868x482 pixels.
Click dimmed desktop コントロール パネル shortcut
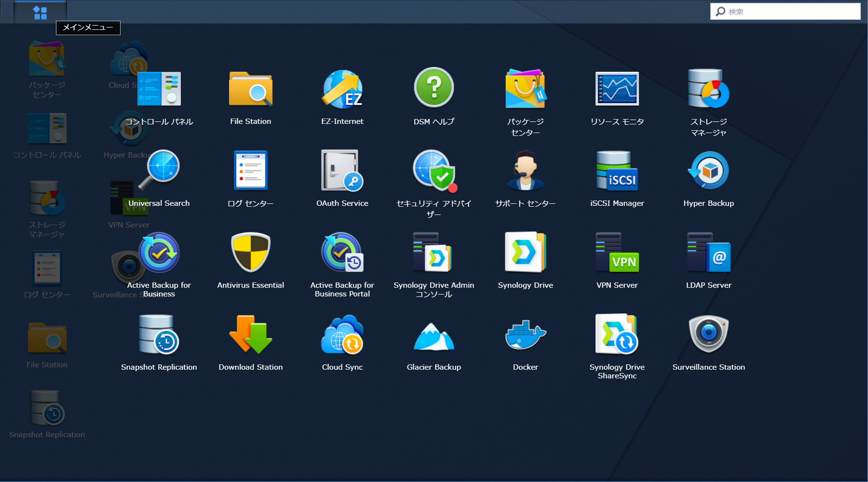click(x=47, y=136)
